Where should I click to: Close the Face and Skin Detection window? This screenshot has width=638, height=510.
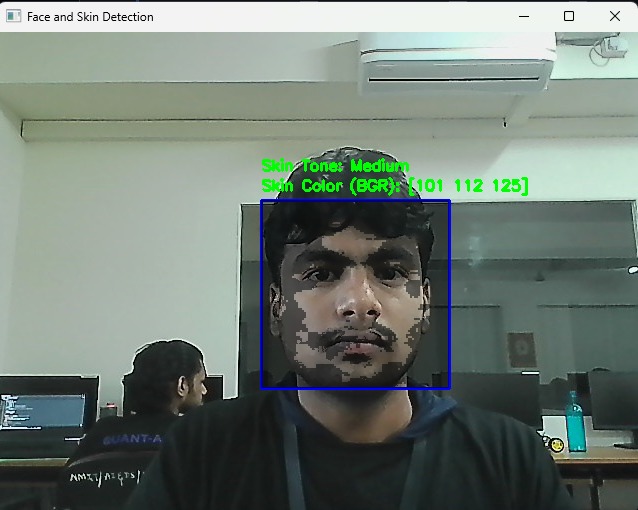point(615,16)
